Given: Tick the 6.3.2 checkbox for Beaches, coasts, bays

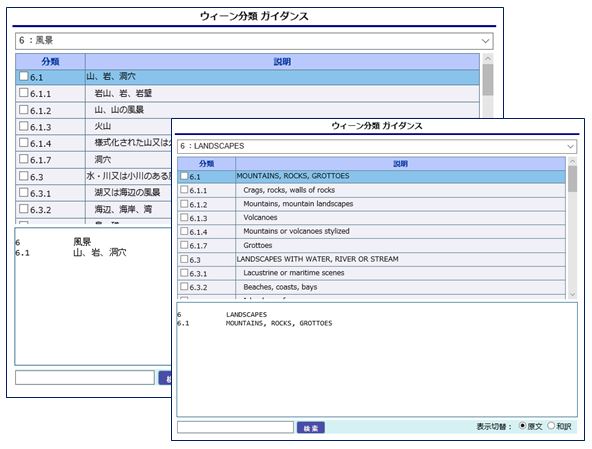Looking at the screenshot, I should (184, 286).
